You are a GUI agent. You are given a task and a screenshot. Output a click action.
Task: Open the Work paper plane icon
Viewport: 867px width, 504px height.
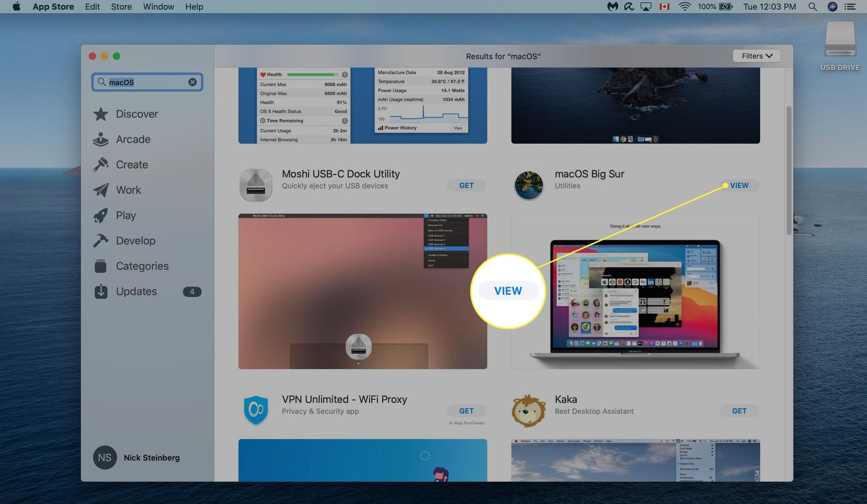click(x=101, y=190)
